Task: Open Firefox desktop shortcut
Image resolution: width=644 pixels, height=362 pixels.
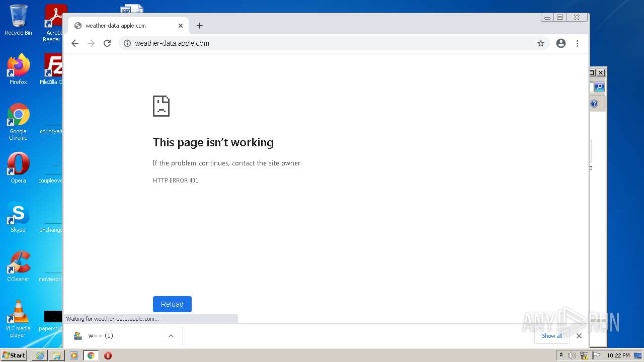Action: click(18, 69)
